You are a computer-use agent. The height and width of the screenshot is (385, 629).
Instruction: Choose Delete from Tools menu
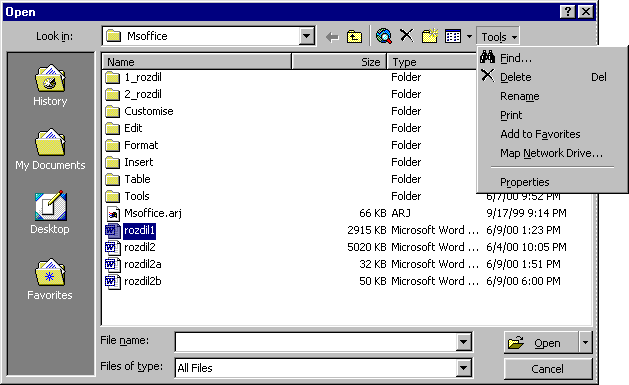pyautogui.click(x=552, y=77)
